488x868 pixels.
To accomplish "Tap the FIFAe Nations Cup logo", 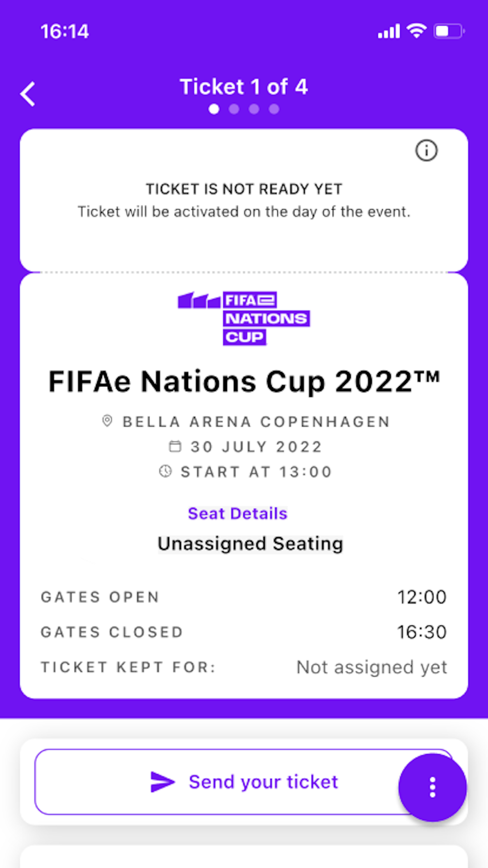I will coord(244,318).
